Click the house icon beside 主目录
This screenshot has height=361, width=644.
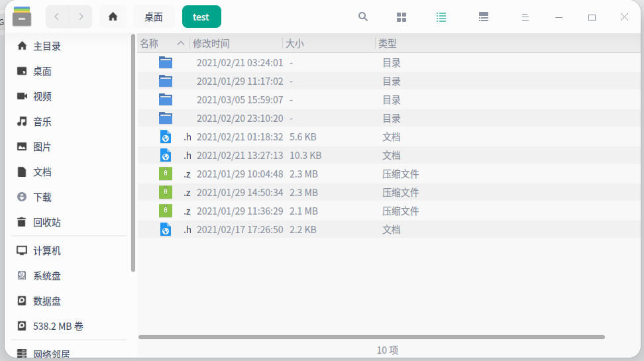click(x=22, y=46)
